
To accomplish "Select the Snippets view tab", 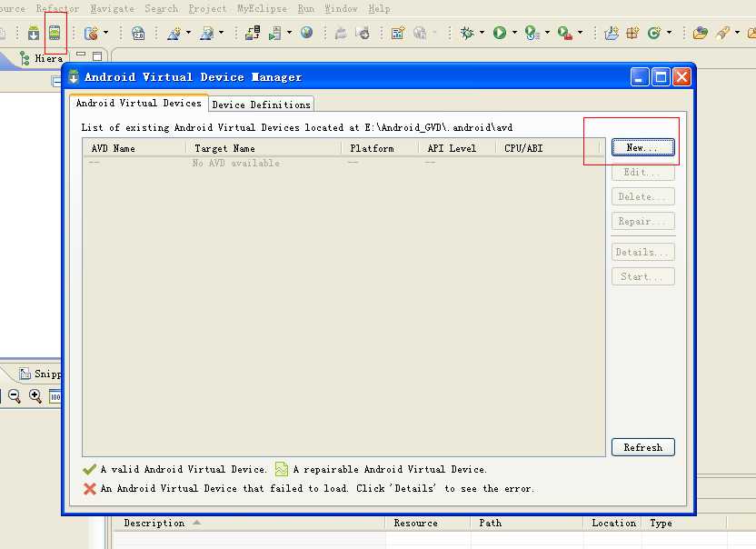I will click(41, 374).
